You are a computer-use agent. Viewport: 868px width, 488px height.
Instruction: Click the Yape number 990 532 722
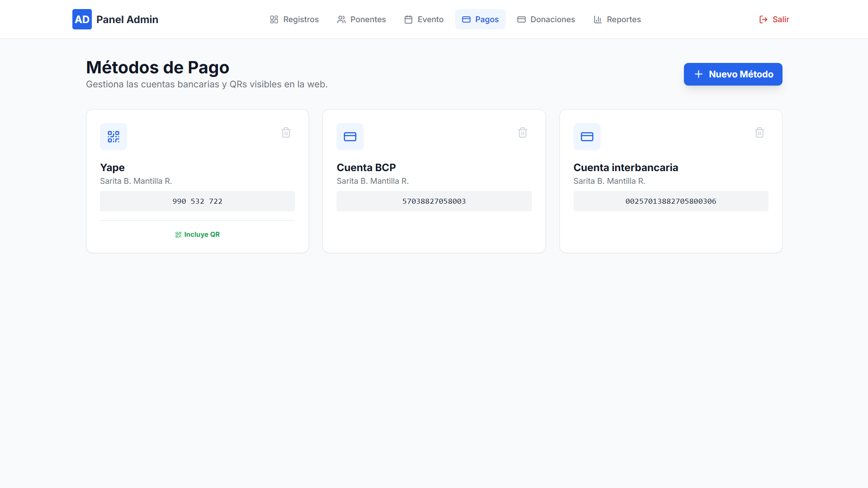tap(197, 201)
